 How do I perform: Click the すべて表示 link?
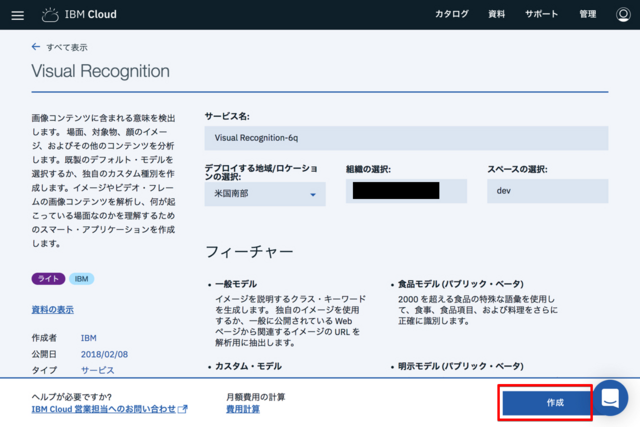coord(67,47)
